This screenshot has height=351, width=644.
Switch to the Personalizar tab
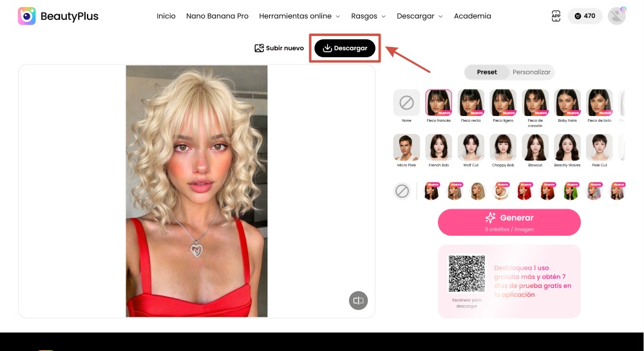531,72
